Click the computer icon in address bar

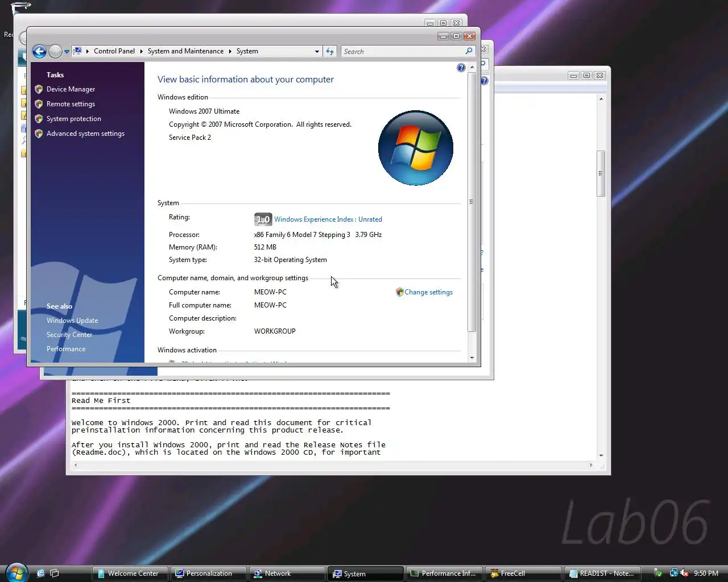(78, 51)
